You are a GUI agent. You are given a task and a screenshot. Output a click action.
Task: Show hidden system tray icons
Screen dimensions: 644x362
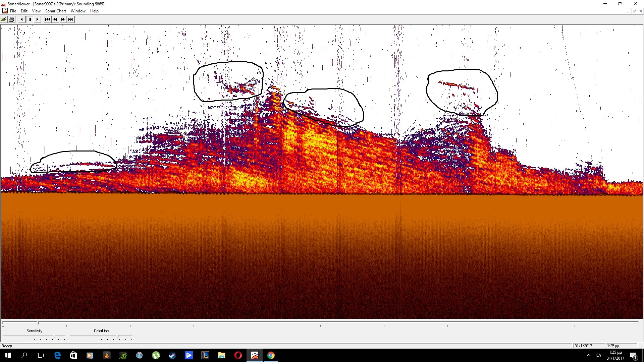pyautogui.click(x=588, y=355)
